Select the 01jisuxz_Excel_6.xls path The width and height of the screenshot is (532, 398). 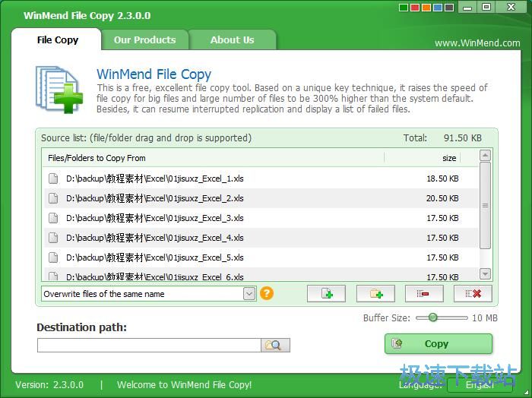point(155,276)
